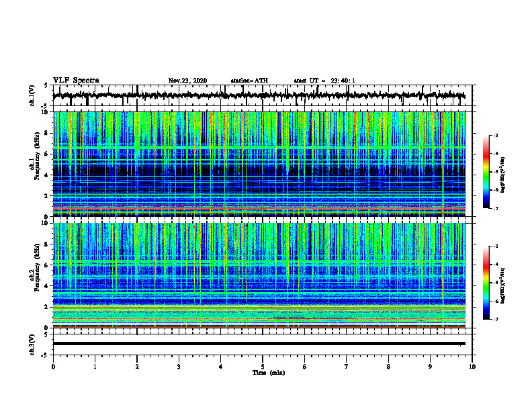This screenshot has width=532, height=411.
Task: Click the ch.2 spectrogram color scale bar
Action: (486, 283)
